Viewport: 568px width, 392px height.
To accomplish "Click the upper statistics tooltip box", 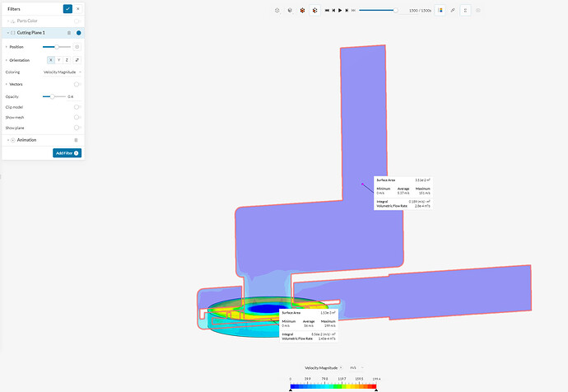I will coord(403,193).
